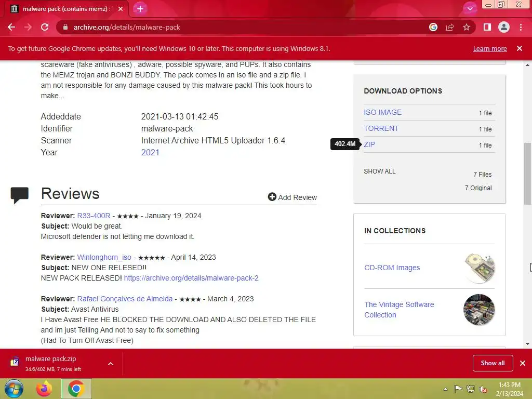Image resolution: width=532 pixels, height=399 pixels.
Task: Launch Firefox from the taskbar
Action: (44, 389)
